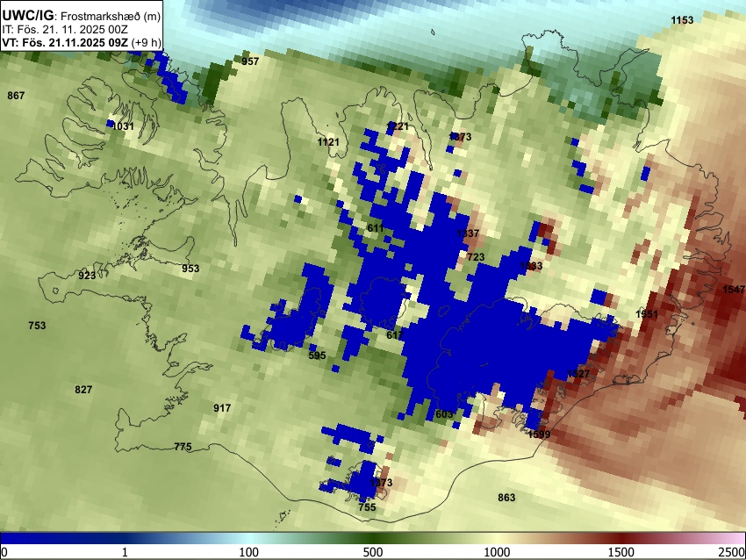746x560 pixels.
Task: Click the legend tick label '0'
Action: pos(4,552)
